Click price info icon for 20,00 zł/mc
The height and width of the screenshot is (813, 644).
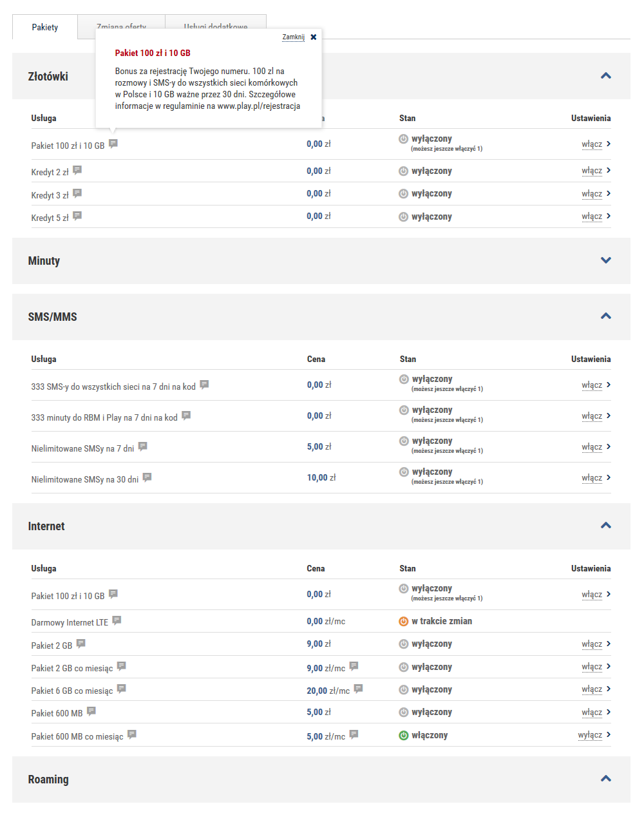(x=358, y=689)
